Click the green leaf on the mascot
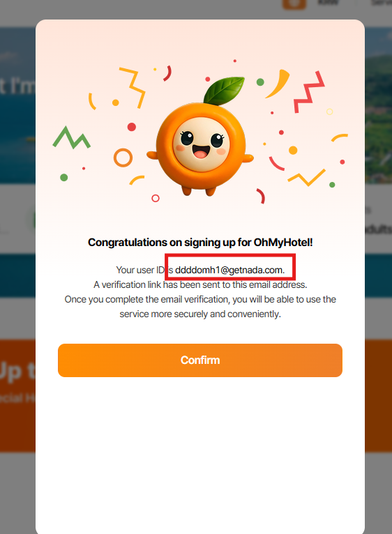The height and width of the screenshot is (534, 392). click(225, 90)
